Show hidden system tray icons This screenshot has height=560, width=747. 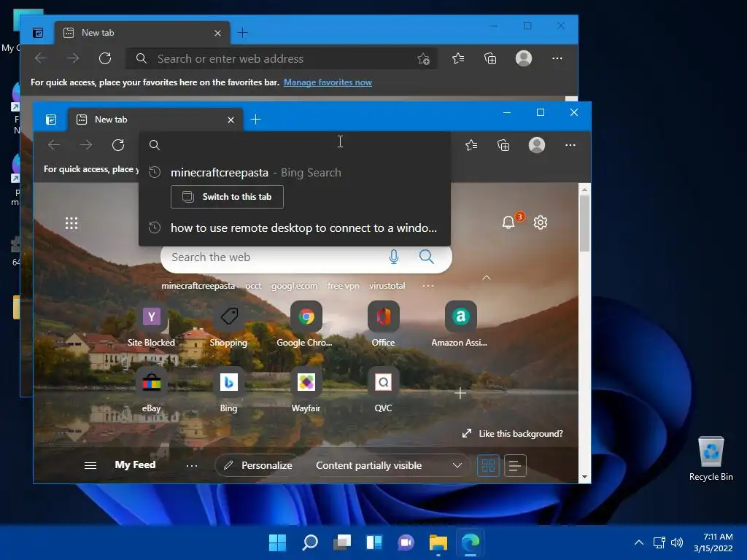click(639, 542)
